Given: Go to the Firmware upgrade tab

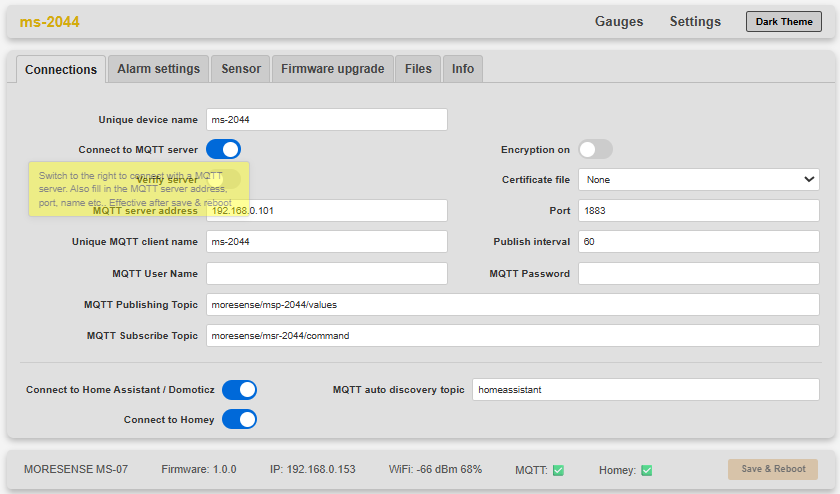Looking at the screenshot, I should [332, 69].
